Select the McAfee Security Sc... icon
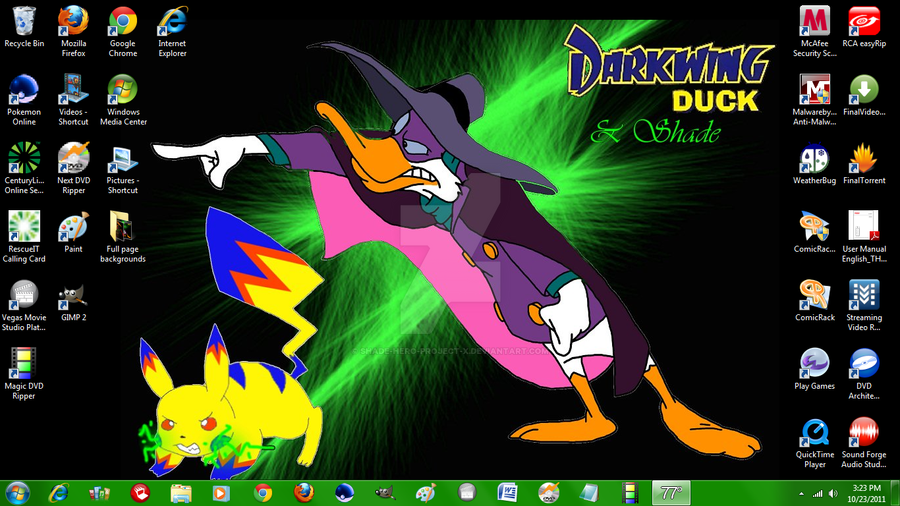 coord(814,32)
